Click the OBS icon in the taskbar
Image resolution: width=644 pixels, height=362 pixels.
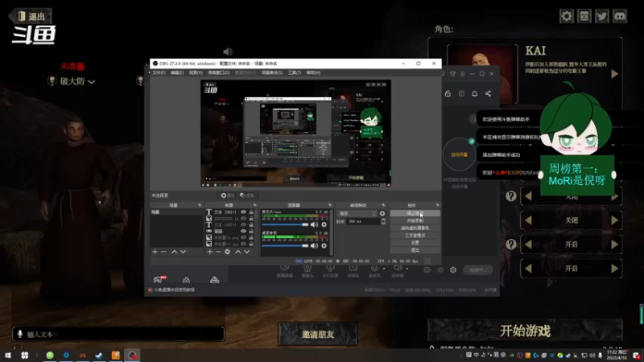point(132,355)
